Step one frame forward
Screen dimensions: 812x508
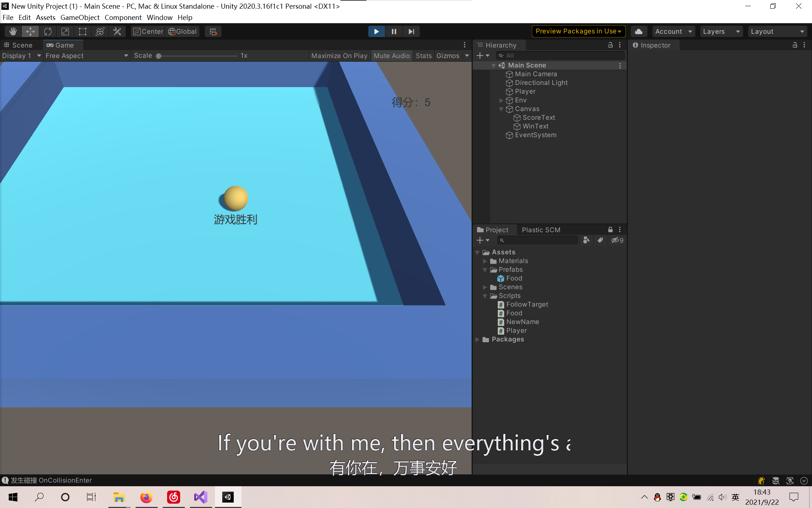click(x=411, y=32)
